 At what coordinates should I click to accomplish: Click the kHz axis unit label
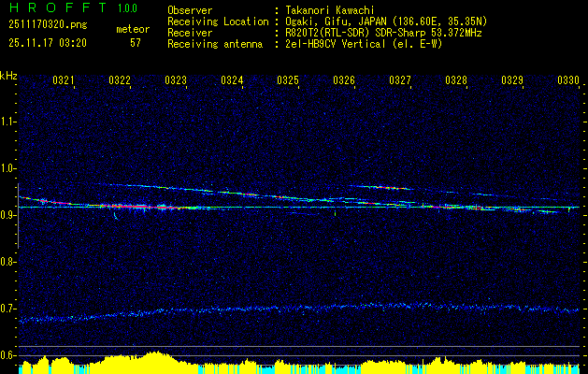coord(8,76)
